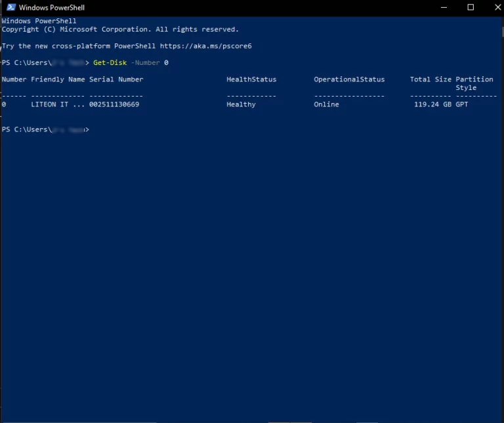Screen dimensions: 504x423
Task: Click the 'Number' column header
Action: tap(14, 79)
